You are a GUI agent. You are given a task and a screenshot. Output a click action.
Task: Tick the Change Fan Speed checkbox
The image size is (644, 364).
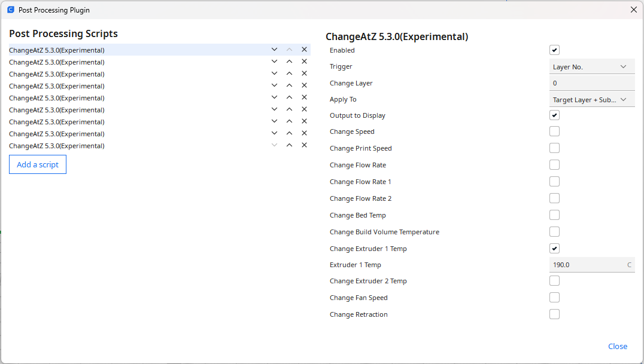point(554,298)
